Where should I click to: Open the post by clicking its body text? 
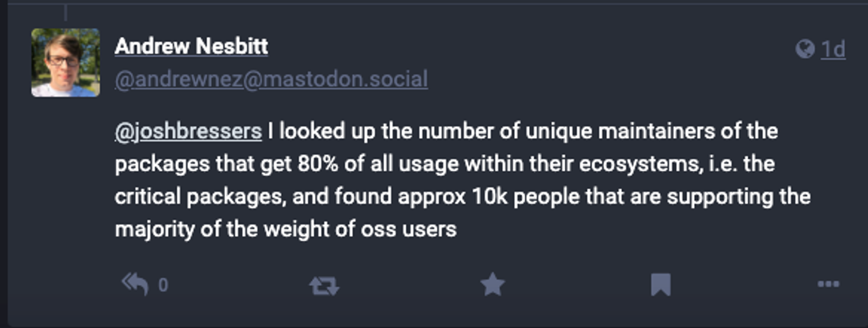pos(463,180)
